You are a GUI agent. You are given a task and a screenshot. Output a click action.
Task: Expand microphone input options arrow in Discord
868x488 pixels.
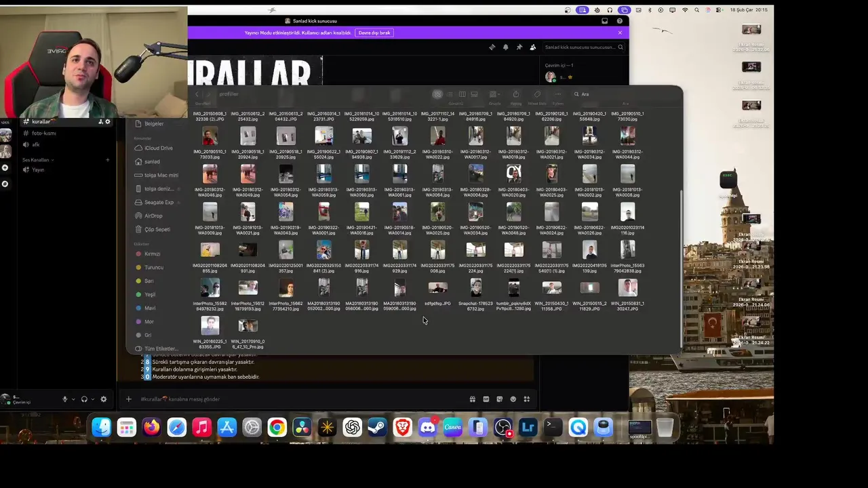coord(73,399)
